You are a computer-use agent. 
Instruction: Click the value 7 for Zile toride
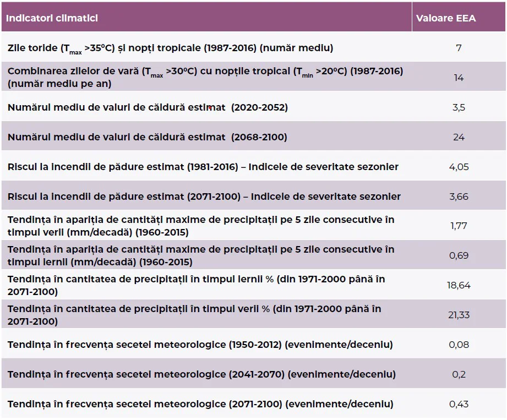459,48
